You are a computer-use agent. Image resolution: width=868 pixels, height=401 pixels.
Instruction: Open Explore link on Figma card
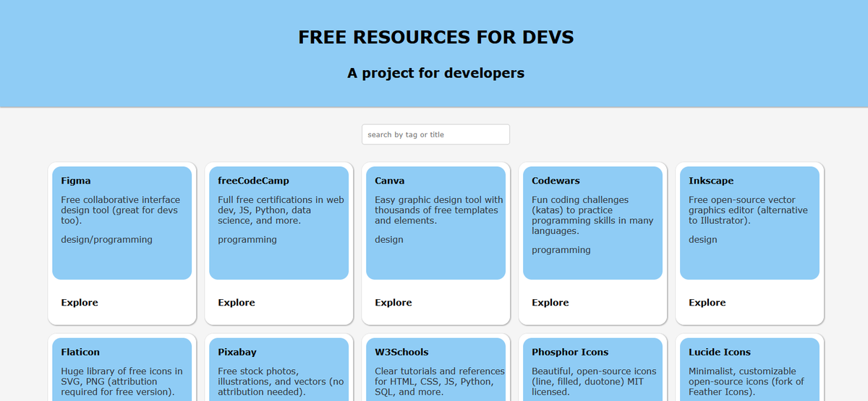80,303
